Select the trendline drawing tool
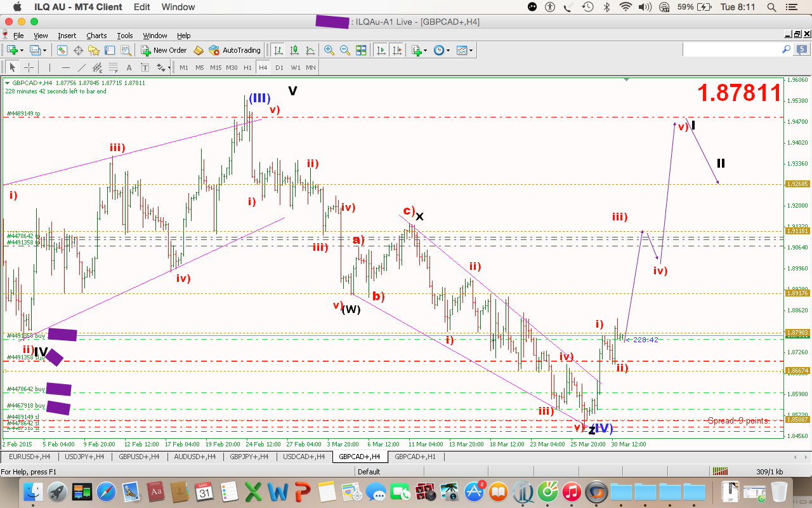The height and width of the screenshot is (508, 812). pyautogui.click(x=81, y=67)
